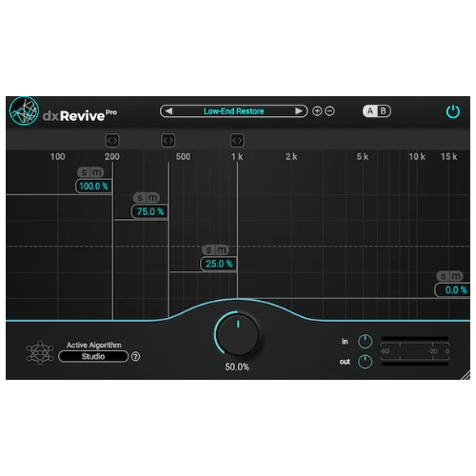
Task: Click the 75.0 % band value field
Action: (x=149, y=211)
